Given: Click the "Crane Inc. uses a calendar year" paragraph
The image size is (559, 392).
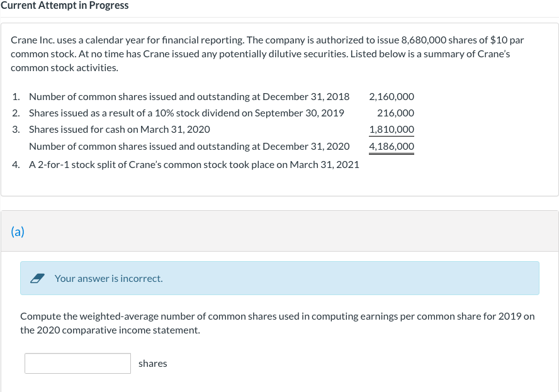Looking at the screenshot, I should click(x=268, y=53).
